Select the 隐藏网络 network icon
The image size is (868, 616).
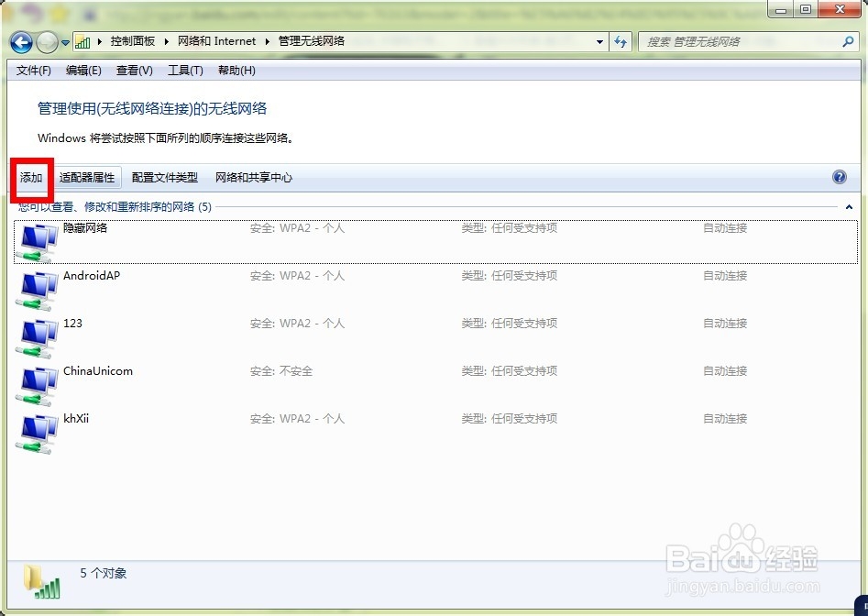click(35, 240)
